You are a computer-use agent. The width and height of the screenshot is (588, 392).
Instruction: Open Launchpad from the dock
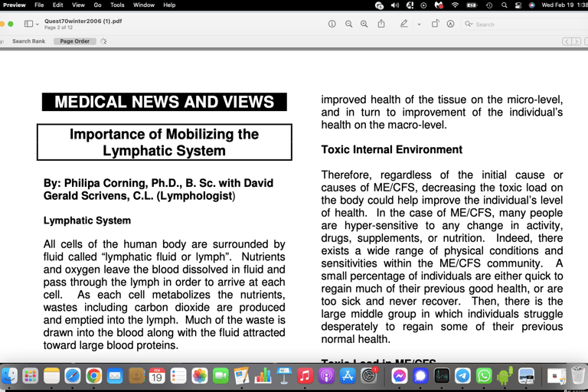click(30, 376)
